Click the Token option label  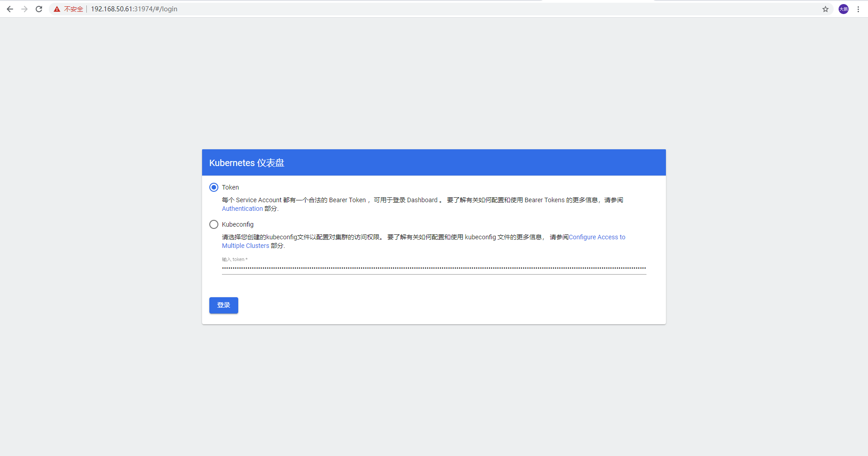pyautogui.click(x=230, y=187)
